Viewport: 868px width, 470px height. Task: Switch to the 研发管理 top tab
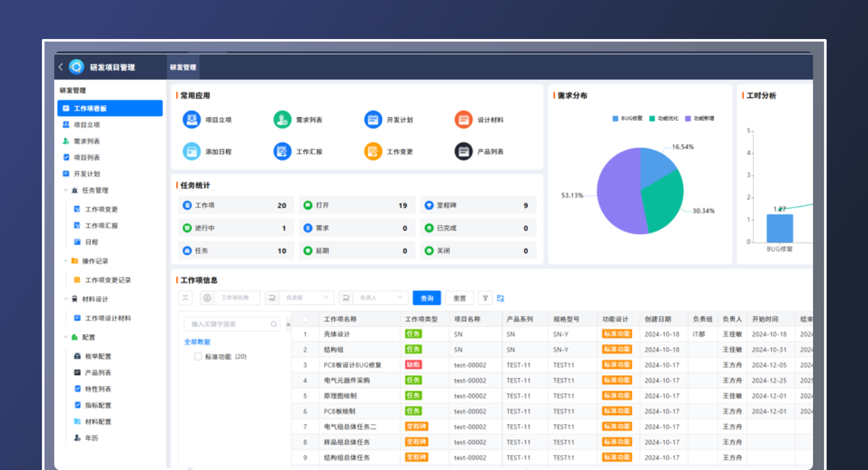tap(183, 67)
